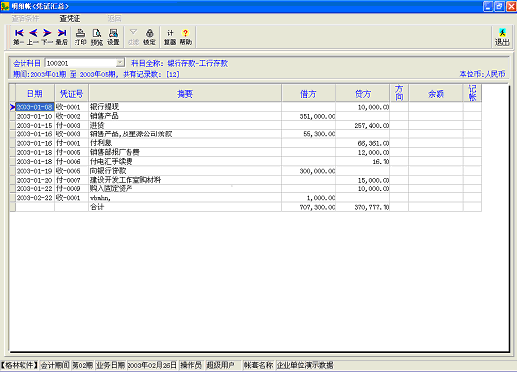Expand the 会计科目 dropdown arrow
This screenshot has height=372, width=517.
click(120, 63)
